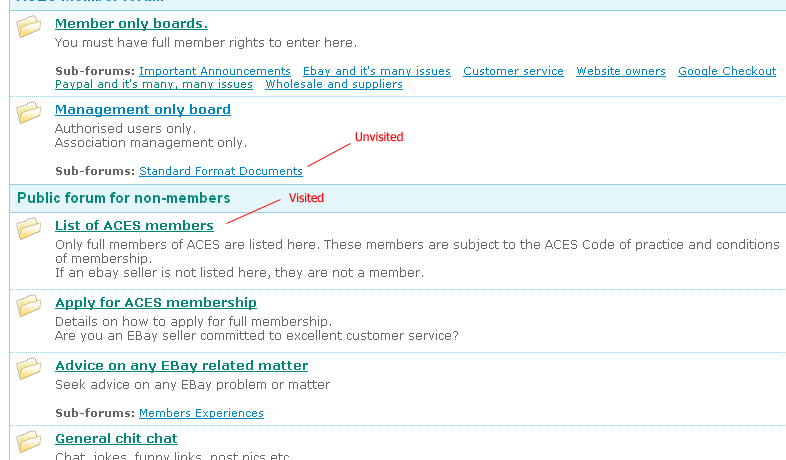Open Standard Format Documents sub-forum
This screenshot has width=786, height=460.
221,171
